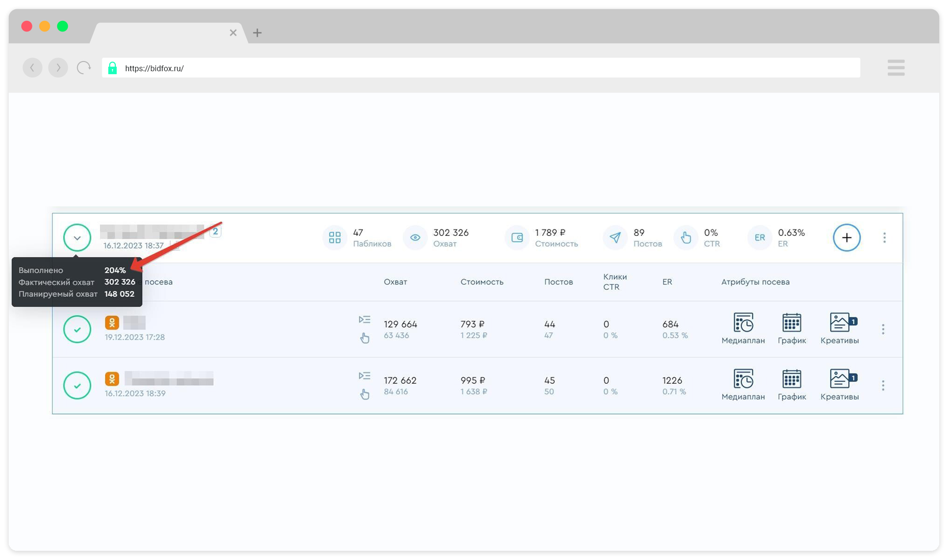
Task: Toggle green checkmark circle of 16.12.2023 18:39 row
Action: point(77,386)
